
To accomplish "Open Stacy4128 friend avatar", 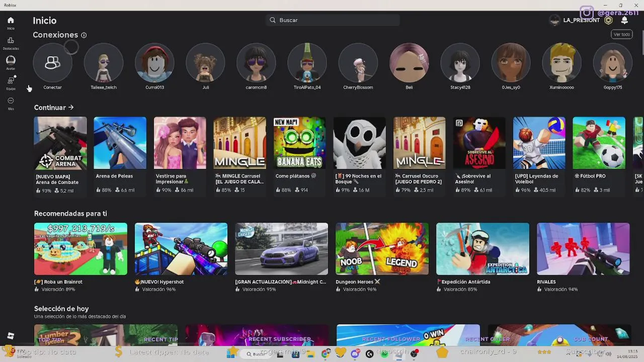I will click(460, 63).
